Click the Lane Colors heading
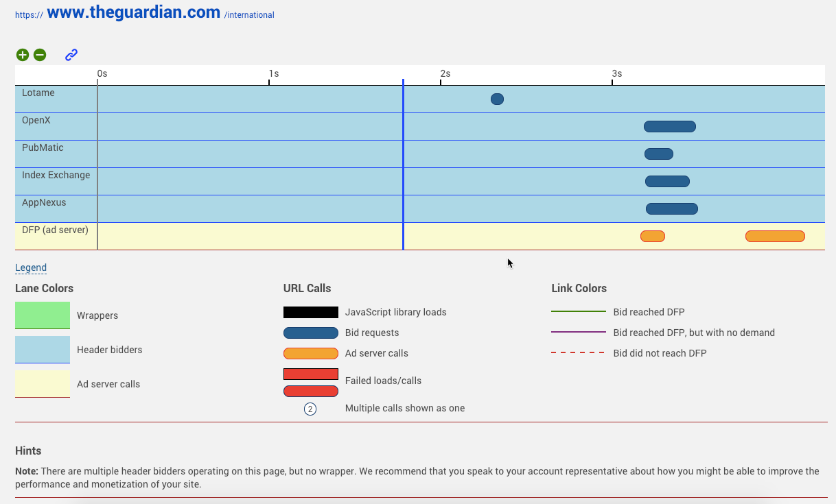Screen dimensions: 836x504 pos(44,288)
